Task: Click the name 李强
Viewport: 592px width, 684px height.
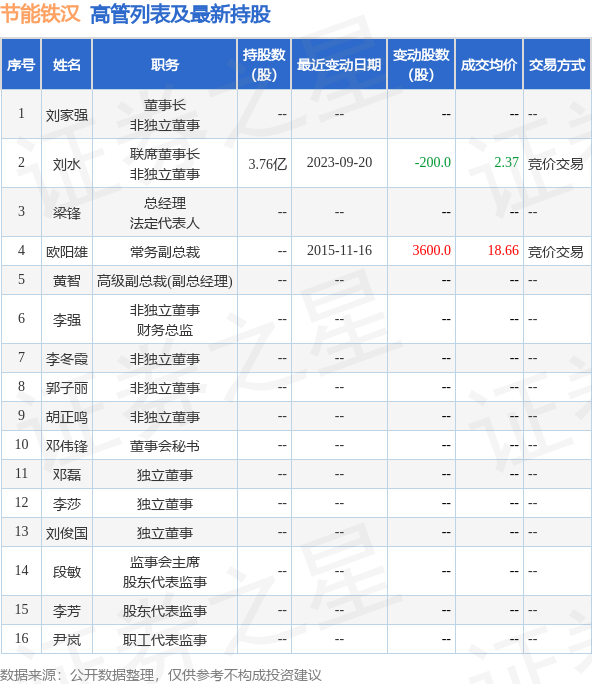Action: pyautogui.click(x=67, y=320)
